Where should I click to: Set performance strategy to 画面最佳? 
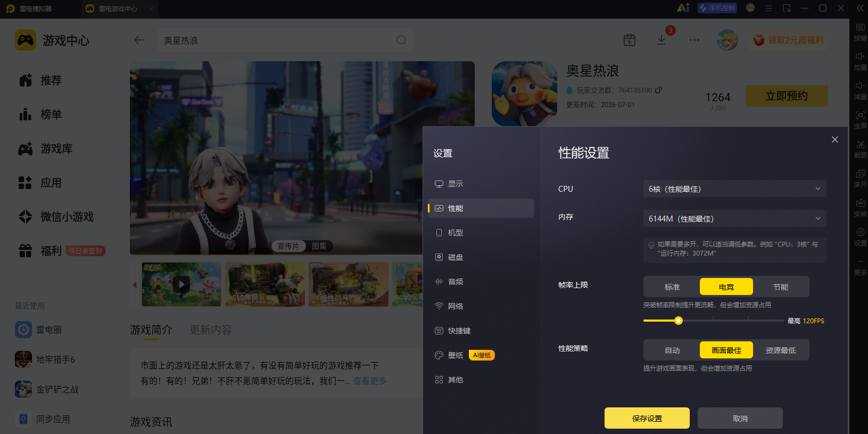click(x=726, y=350)
